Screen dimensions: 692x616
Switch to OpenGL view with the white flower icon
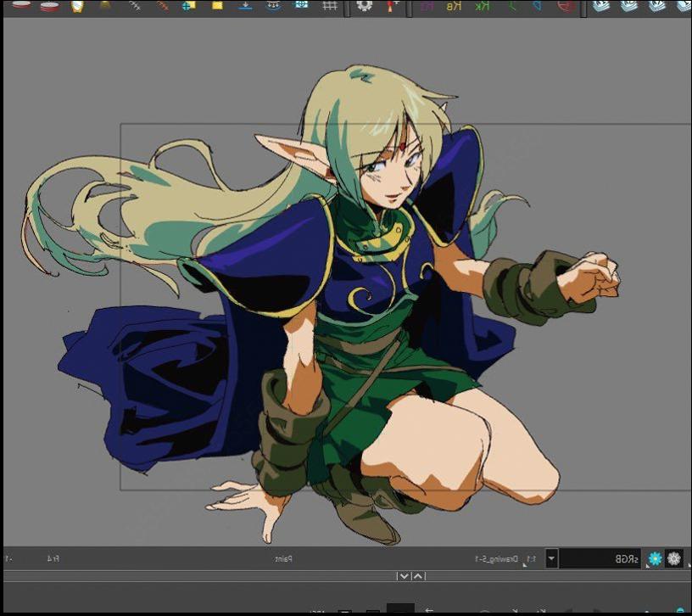coord(674,559)
